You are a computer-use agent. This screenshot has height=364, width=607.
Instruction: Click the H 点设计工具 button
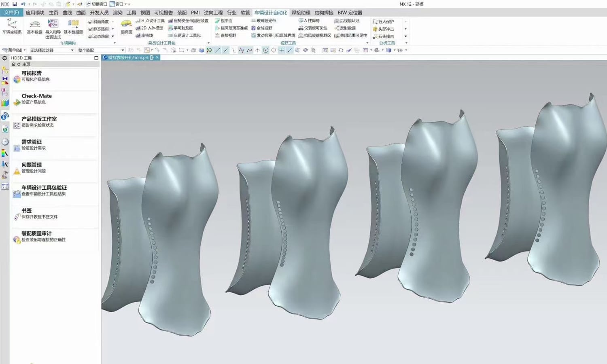click(x=150, y=21)
